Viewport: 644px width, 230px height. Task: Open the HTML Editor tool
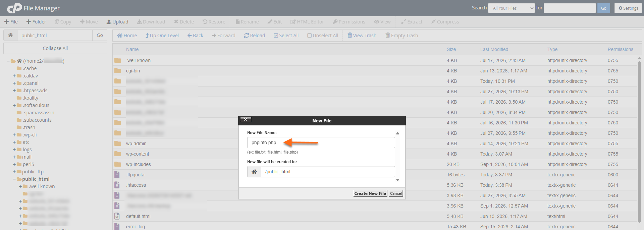pyautogui.click(x=307, y=22)
